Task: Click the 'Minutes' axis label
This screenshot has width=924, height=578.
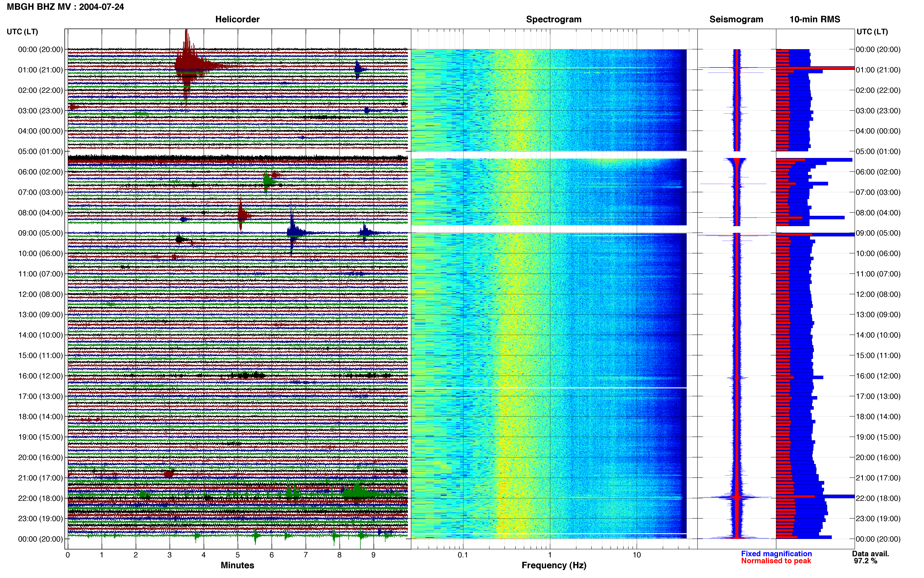Action: pos(237,565)
